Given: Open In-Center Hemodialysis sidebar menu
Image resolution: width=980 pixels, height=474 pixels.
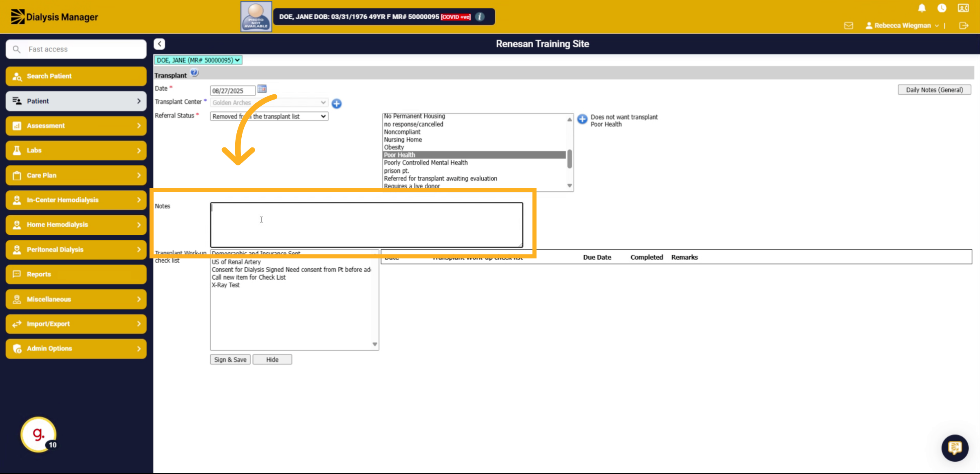Looking at the screenshot, I should 76,200.
